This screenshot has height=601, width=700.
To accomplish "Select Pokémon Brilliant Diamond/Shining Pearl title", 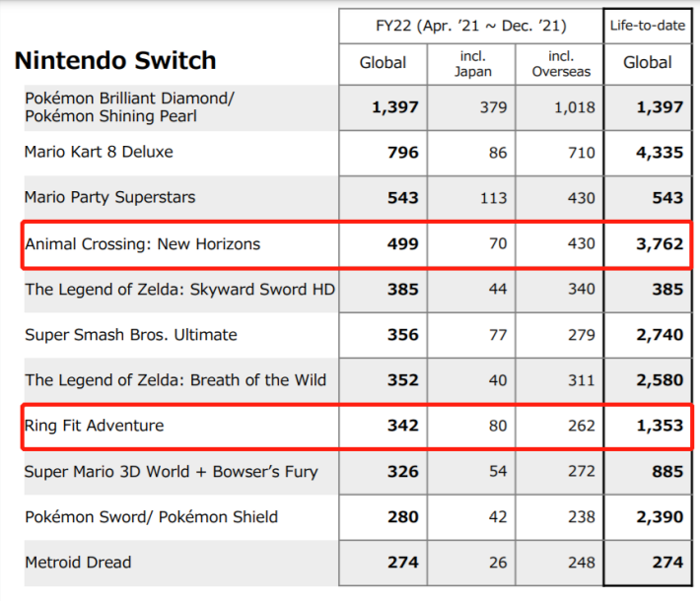I will coord(130,107).
